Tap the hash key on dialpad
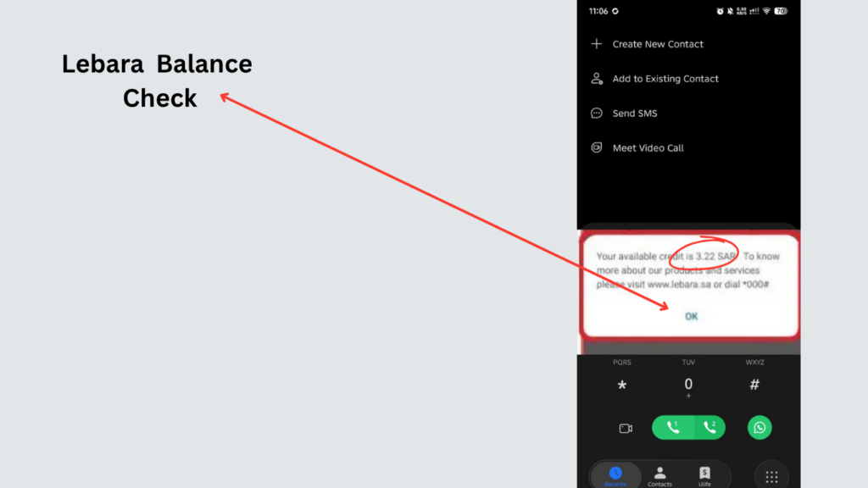 click(754, 385)
